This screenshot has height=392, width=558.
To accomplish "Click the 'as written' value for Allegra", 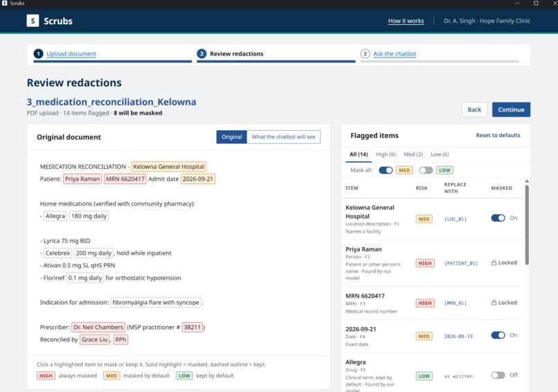I will [458, 376].
